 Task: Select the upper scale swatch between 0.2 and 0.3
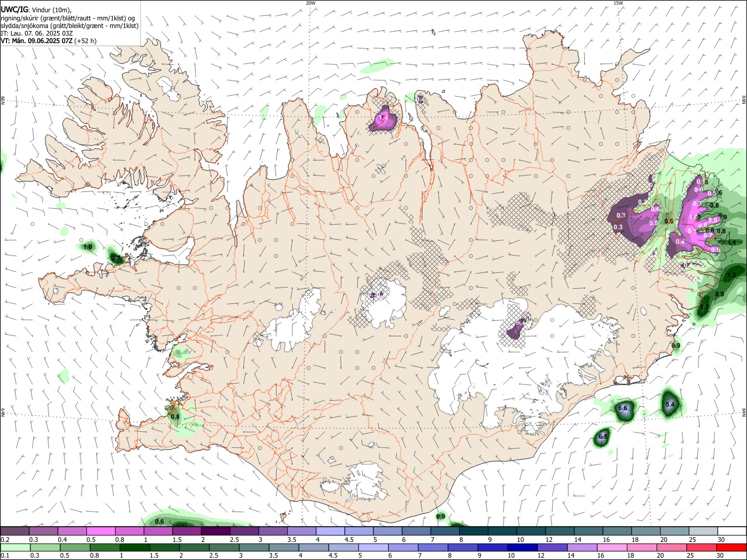[x=15, y=531]
